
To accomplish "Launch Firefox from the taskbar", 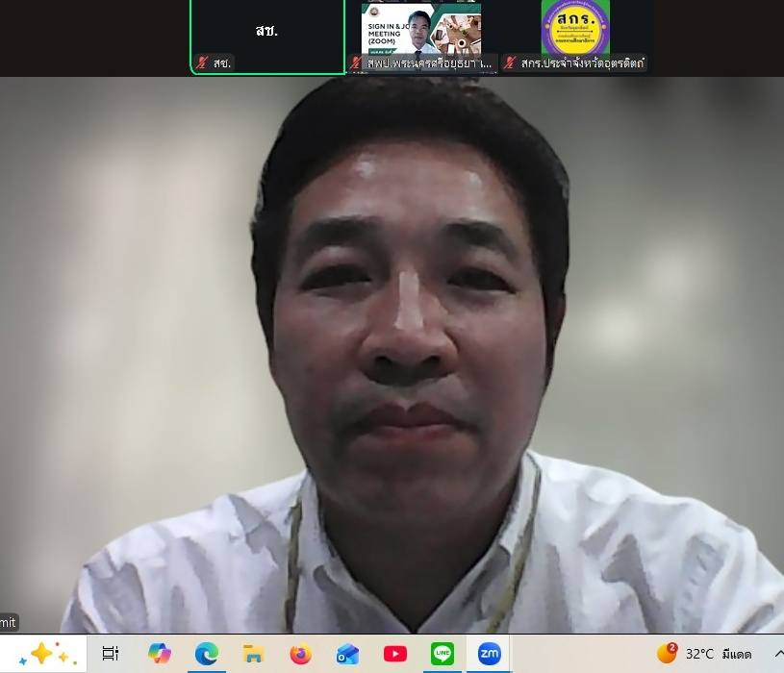I will (x=300, y=654).
